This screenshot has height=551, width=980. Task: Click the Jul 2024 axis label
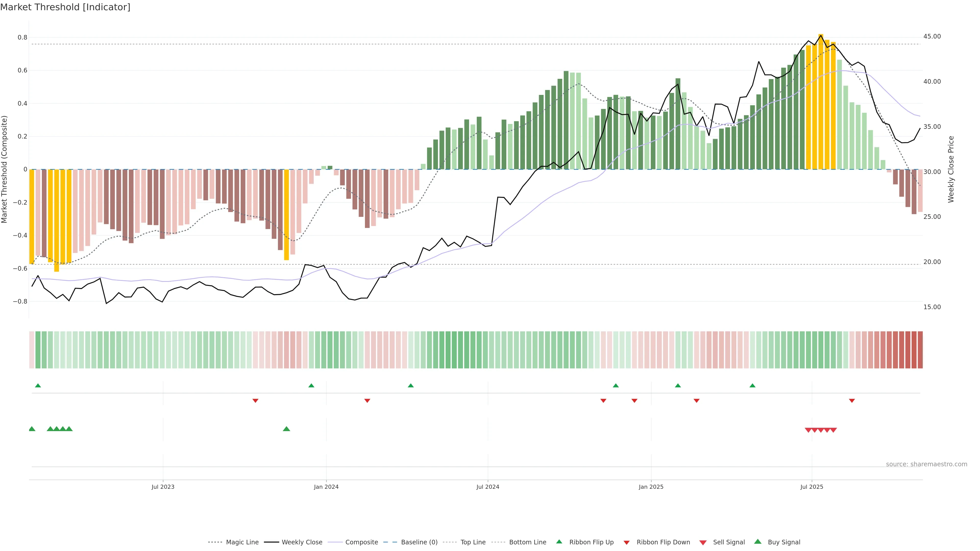(x=488, y=487)
